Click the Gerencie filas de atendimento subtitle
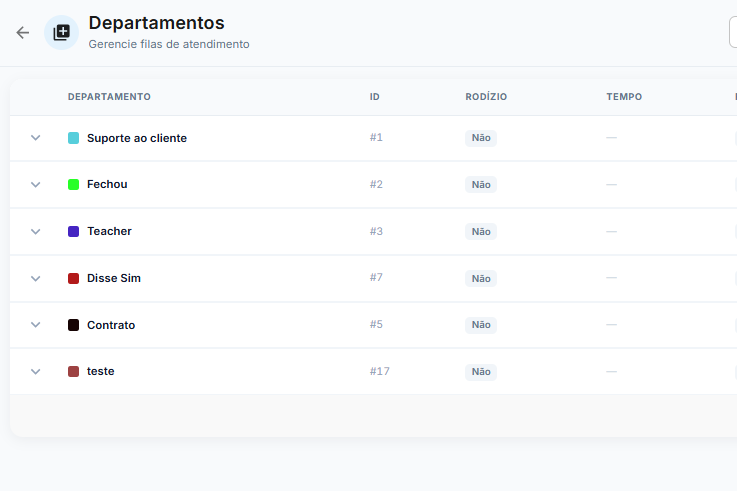Image resolution: width=737 pixels, height=491 pixels. (x=169, y=44)
